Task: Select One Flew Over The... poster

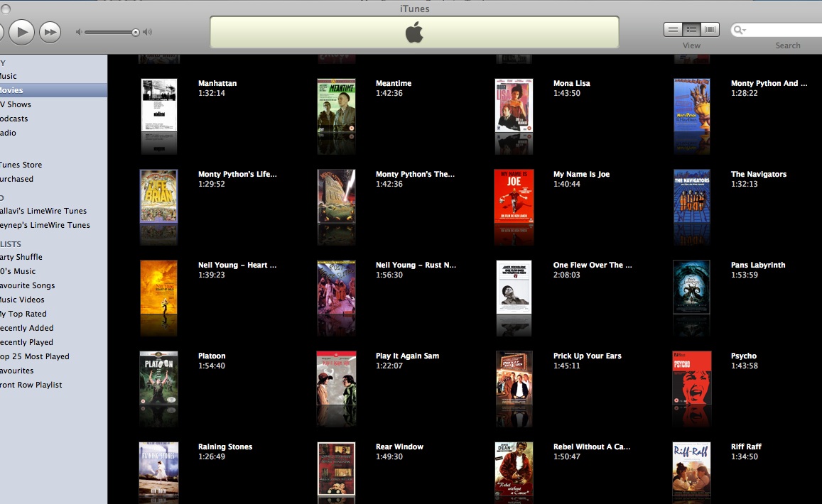Action: (x=514, y=287)
